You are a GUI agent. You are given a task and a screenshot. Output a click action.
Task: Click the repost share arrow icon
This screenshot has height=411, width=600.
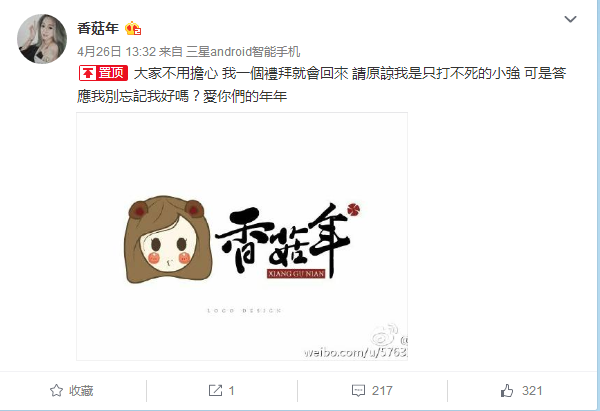coord(215,390)
